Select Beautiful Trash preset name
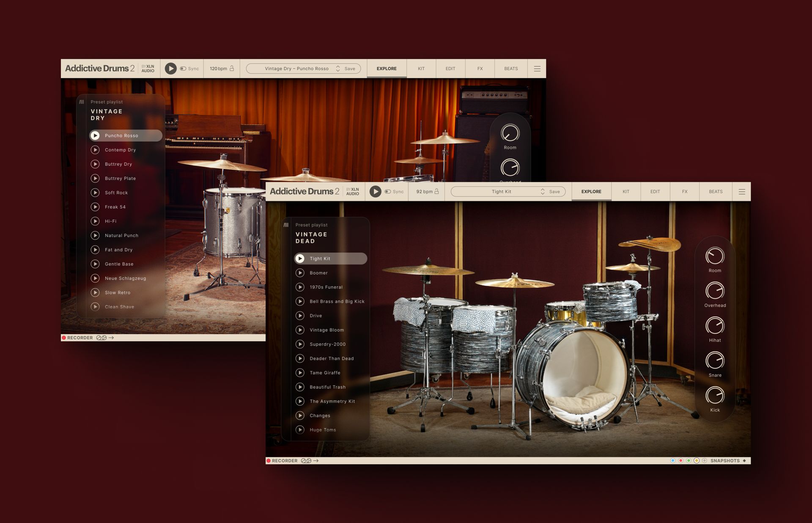This screenshot has width=812, height=523. coord(328,387)
